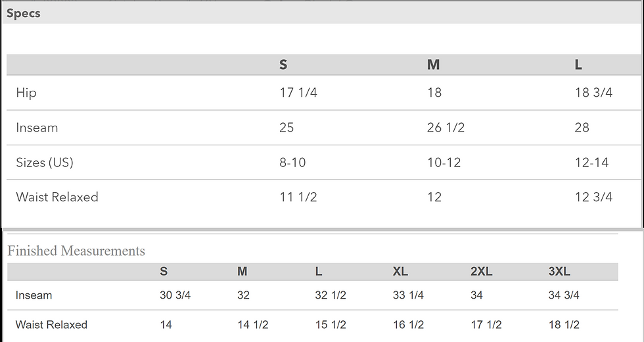Click the 2XL column header
This screenshot has width=644, height=342.
coord(481,272)
